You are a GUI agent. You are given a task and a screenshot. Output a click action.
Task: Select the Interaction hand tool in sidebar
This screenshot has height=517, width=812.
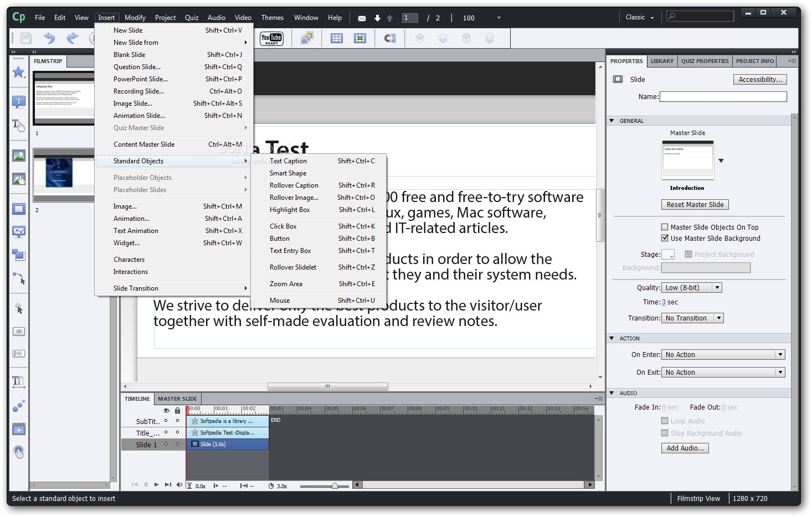tap(19, 452)
